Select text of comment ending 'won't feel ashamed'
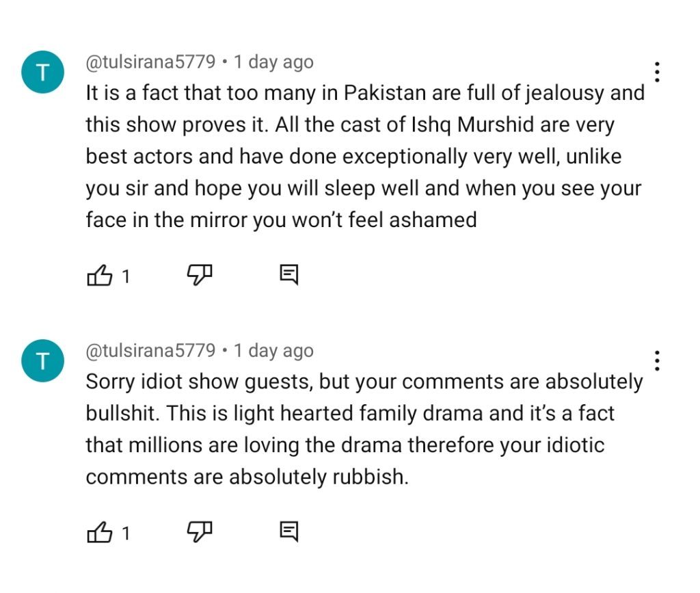This screenshot has width=700, height=593. 365,157
